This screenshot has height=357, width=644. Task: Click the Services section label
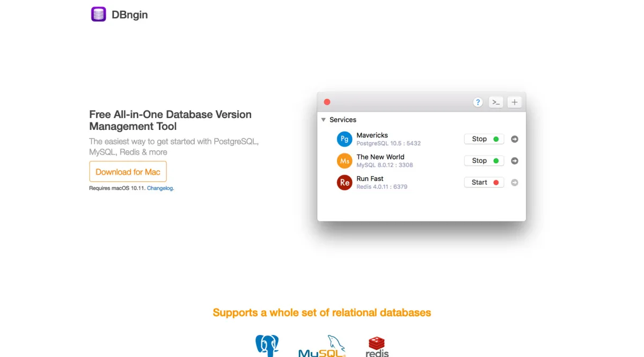[x=343, y=120]
